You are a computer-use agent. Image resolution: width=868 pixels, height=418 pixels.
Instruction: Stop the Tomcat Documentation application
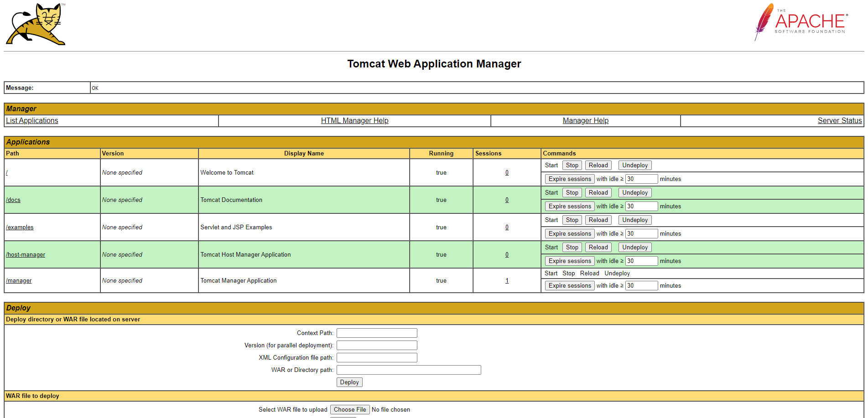(x=572, y=193)
